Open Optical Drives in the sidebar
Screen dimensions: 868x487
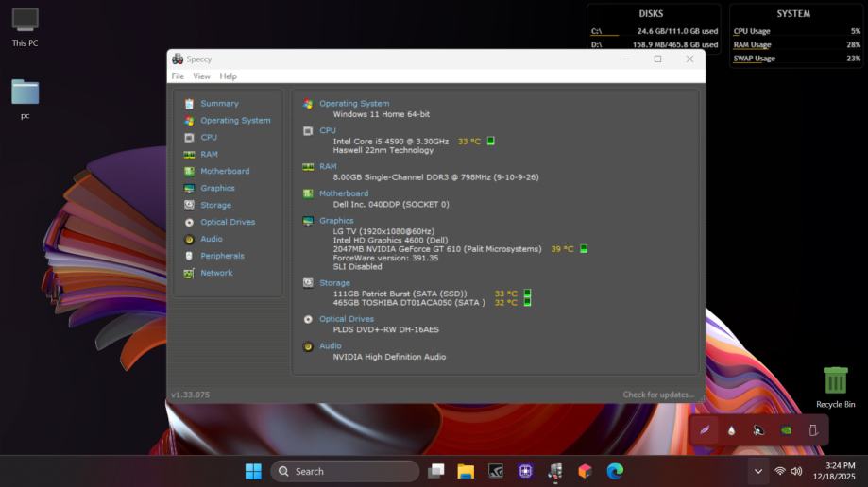tap(228, 223)
